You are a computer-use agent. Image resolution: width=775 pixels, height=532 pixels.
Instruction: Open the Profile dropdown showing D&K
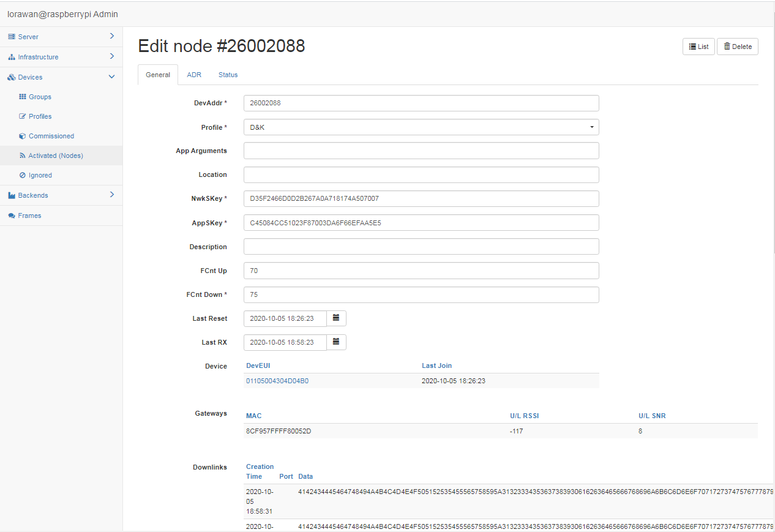click(x=421, y=127)
